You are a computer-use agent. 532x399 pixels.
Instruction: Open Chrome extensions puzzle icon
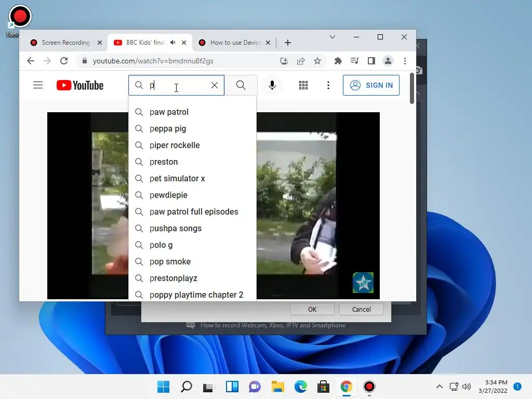338,61
